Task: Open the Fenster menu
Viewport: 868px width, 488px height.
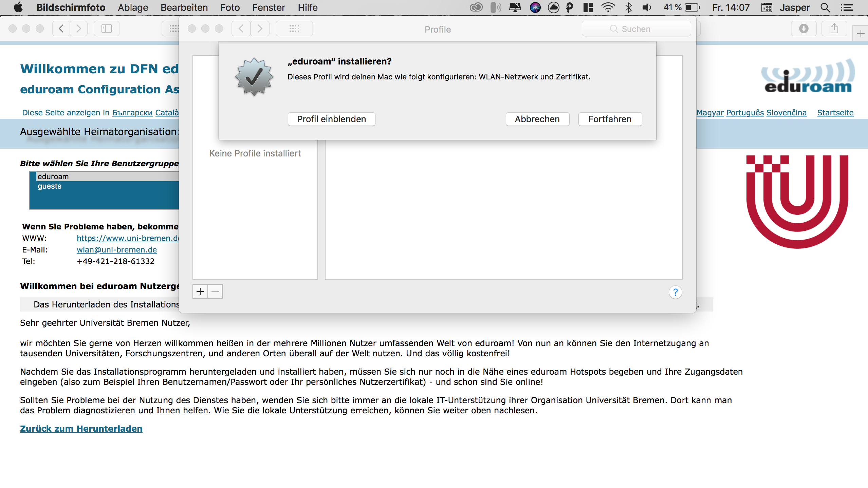Action: tap(268, 7)
